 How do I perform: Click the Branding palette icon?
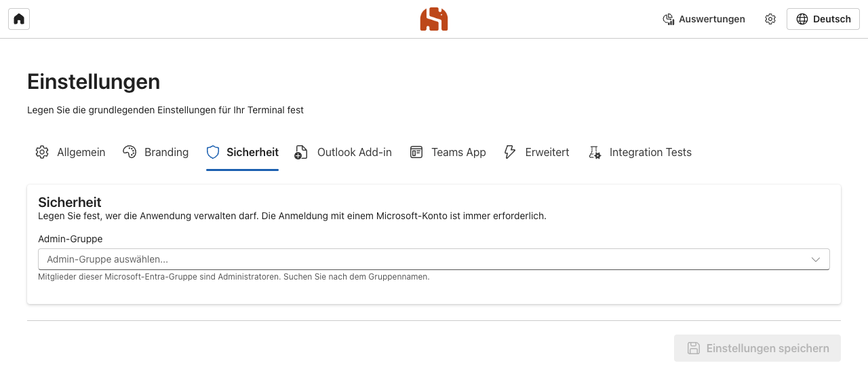pos(130,152)
